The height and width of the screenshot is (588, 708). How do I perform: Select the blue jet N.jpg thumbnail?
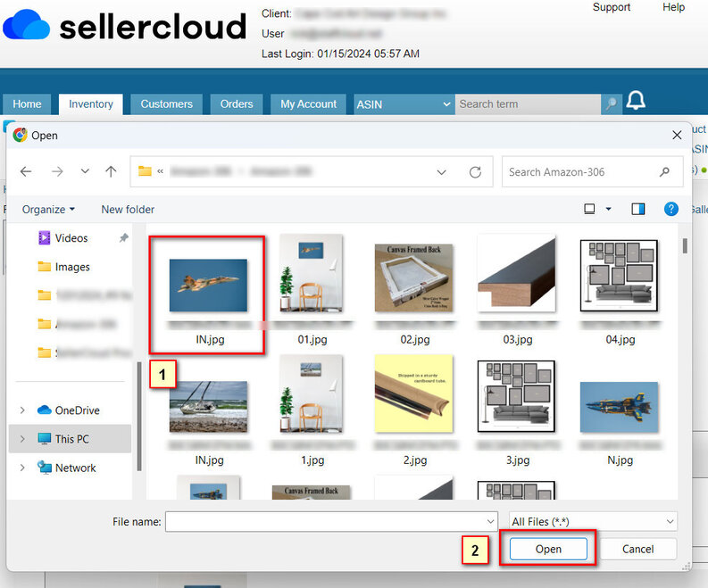click(619, 407)
